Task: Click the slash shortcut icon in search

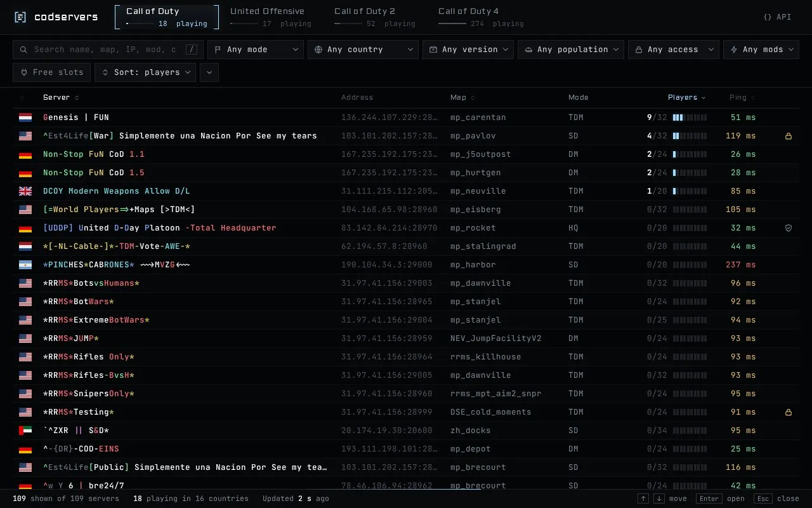Action: coord(191,50)
